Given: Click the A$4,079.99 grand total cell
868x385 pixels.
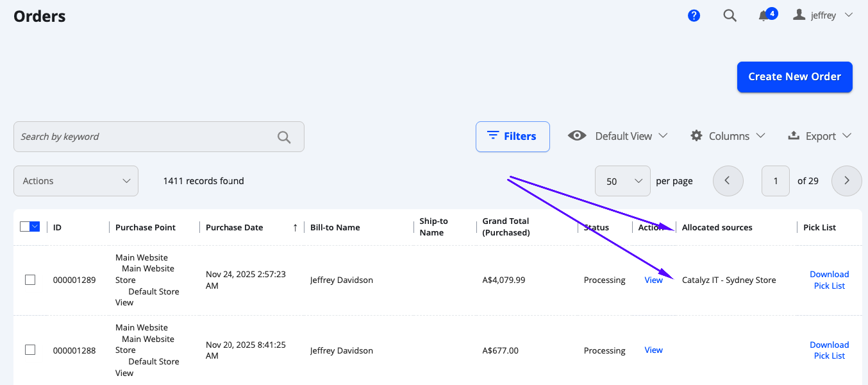Looking at the screenshot, I should click(x=504, y=280).
